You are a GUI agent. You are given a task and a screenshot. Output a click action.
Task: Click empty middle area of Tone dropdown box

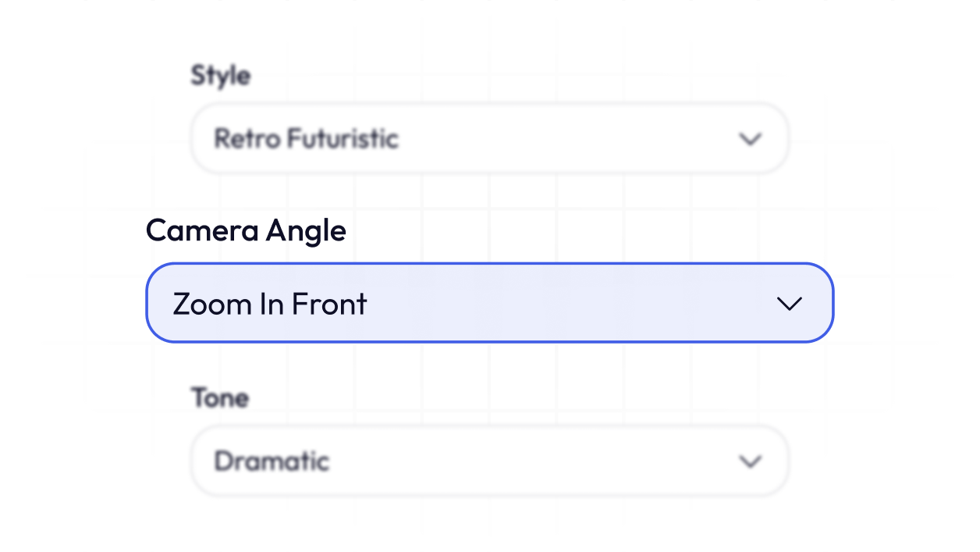pyautogui.click(x=531, y=461)
